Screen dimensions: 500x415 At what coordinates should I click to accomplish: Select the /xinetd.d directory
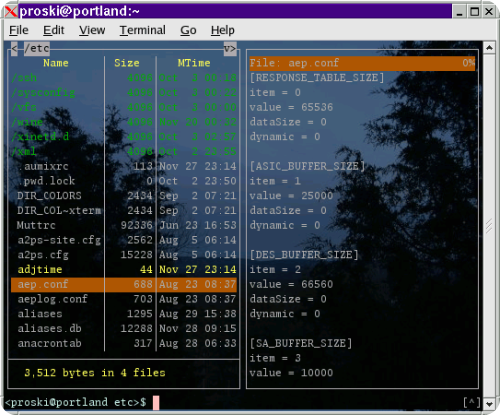coord(124,137)
